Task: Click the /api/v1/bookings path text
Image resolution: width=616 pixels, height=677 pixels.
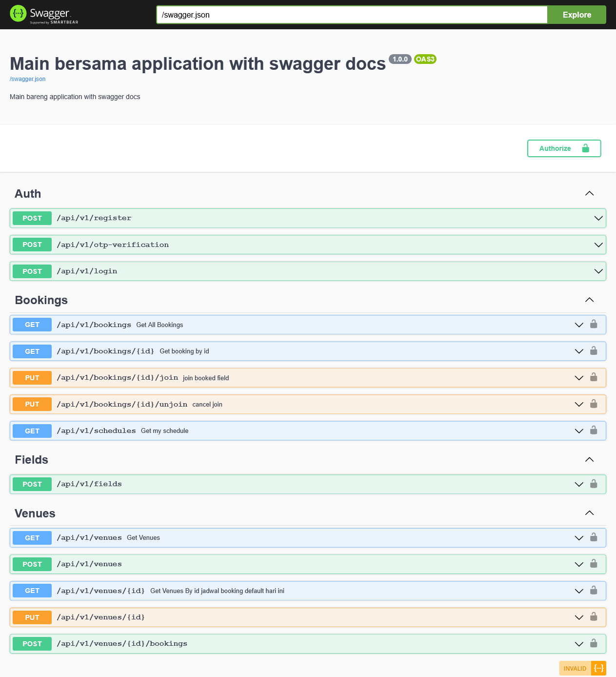Action: click(x=94, y=325)
